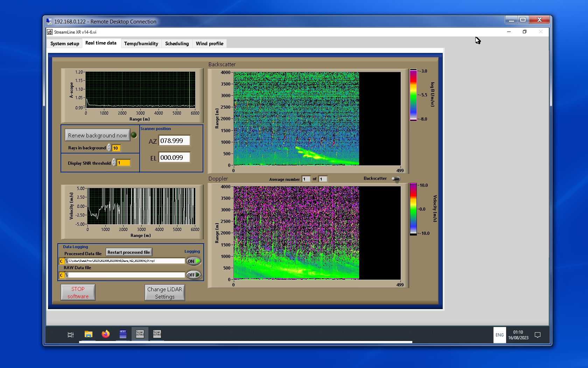This screenshot has width=588, height=368.
Task: Toggle the RAW data logging OFF switch
Action: 194,275
